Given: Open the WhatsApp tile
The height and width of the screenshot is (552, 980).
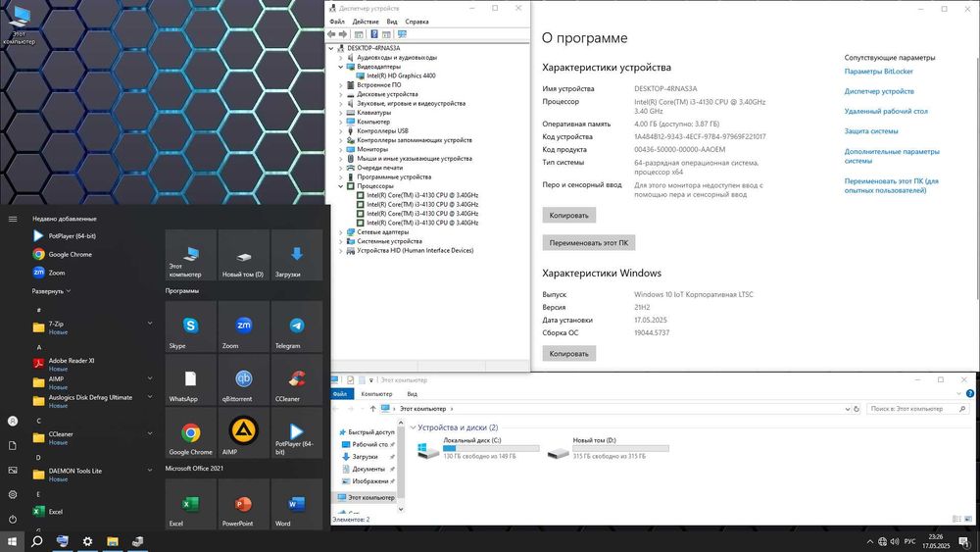Looking at the screenshot, I should pos(191,379).
